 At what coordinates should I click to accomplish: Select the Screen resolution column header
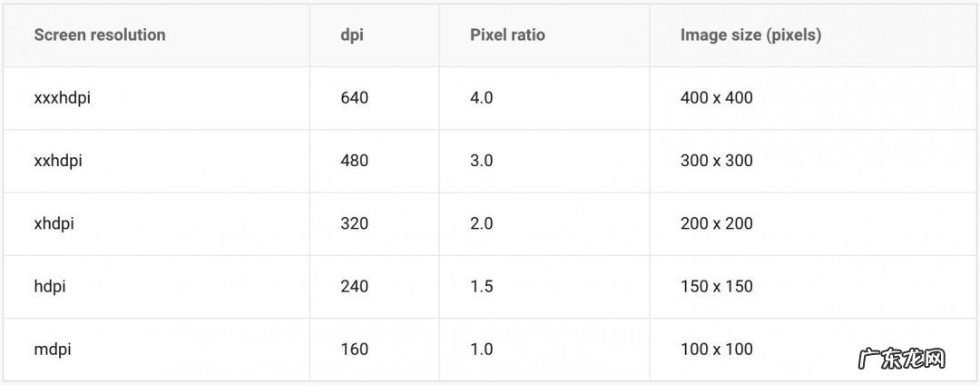[x=100, y=35]
